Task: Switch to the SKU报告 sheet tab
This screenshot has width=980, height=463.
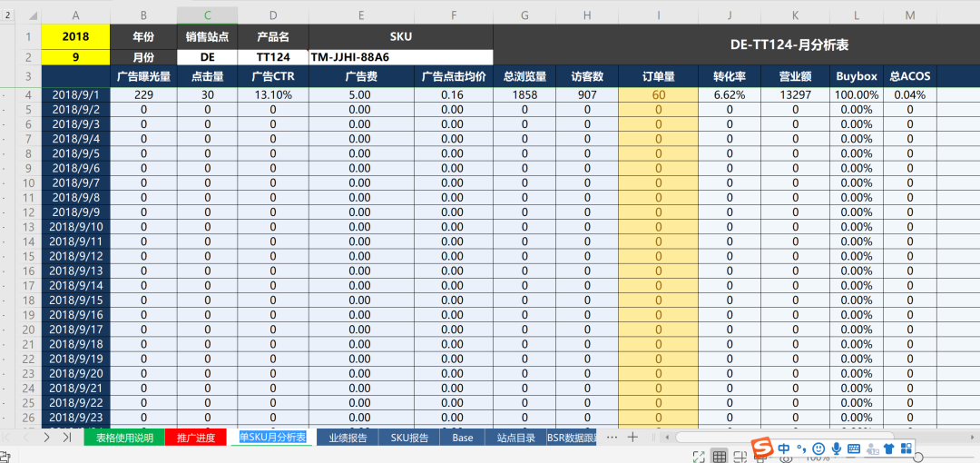Action: click(x=409, y=438)
